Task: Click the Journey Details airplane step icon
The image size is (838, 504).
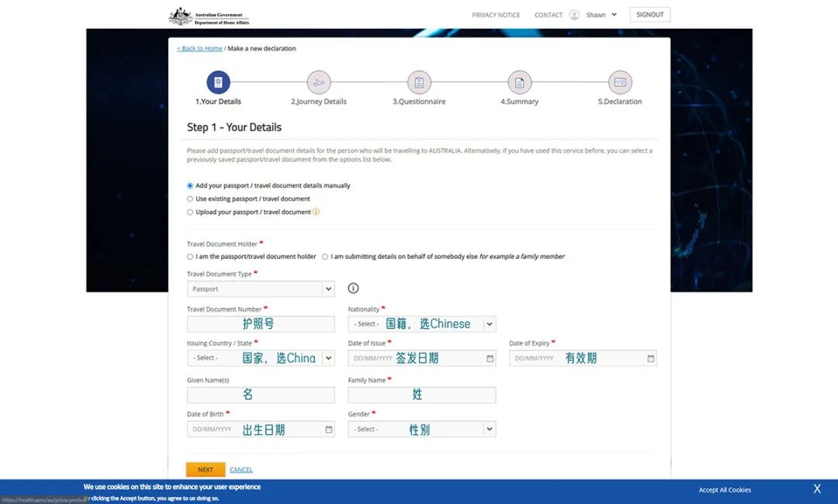Action: tap(319, 82)
